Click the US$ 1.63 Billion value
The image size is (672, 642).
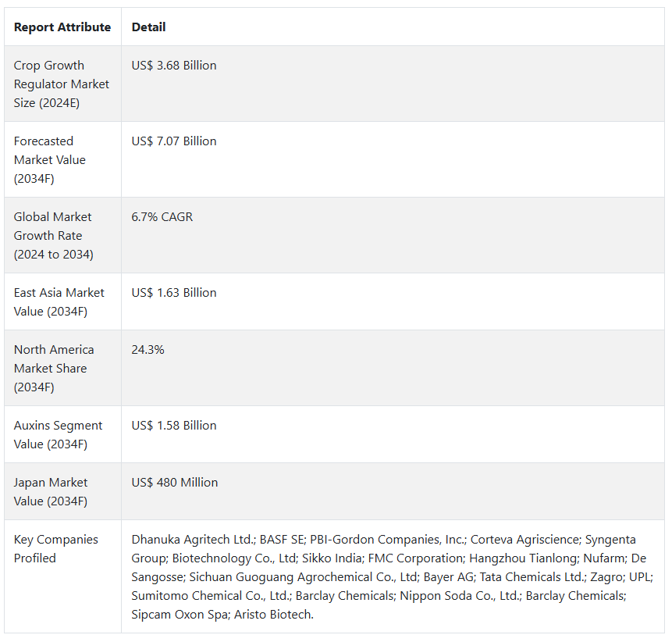pyautogui.click(x=174, y=293)
